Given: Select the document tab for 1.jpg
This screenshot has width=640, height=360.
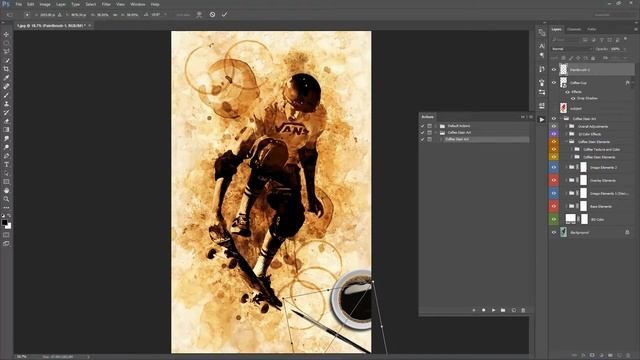Looking at the screenshot, I should tap(51, 26).
